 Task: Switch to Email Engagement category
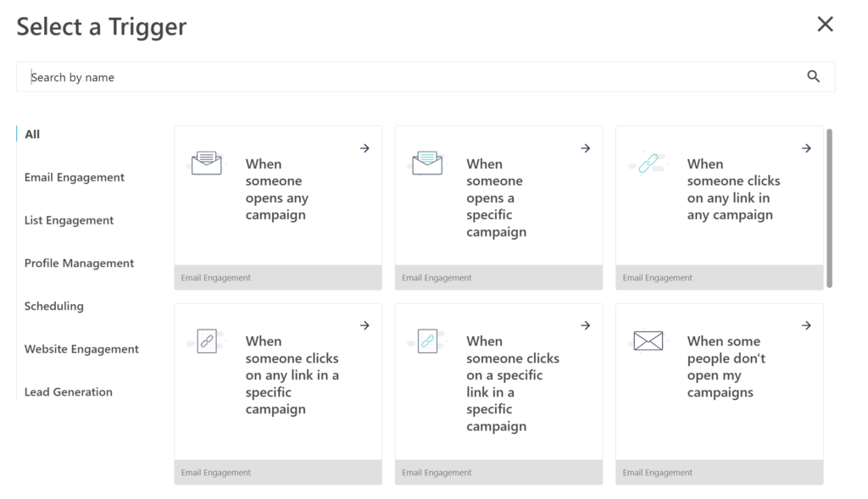75,177
